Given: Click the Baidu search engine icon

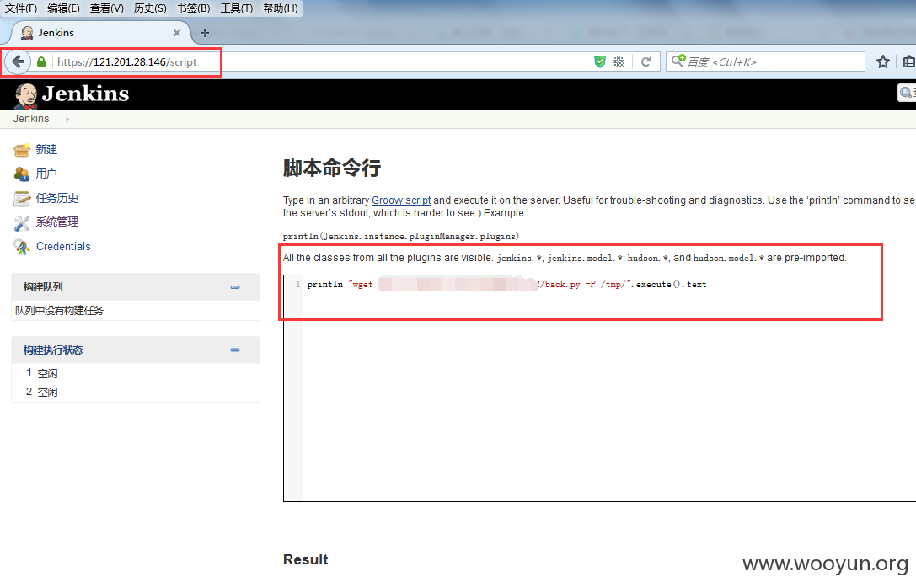Looking at the screenshot, I should click(678, 61).
